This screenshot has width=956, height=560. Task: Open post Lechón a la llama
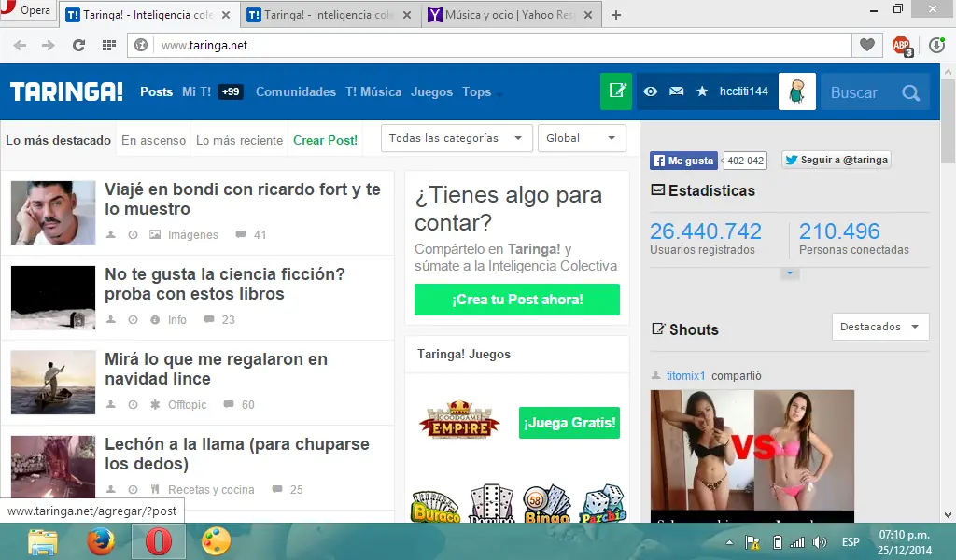pyautogui.click(x=236, y=454)
